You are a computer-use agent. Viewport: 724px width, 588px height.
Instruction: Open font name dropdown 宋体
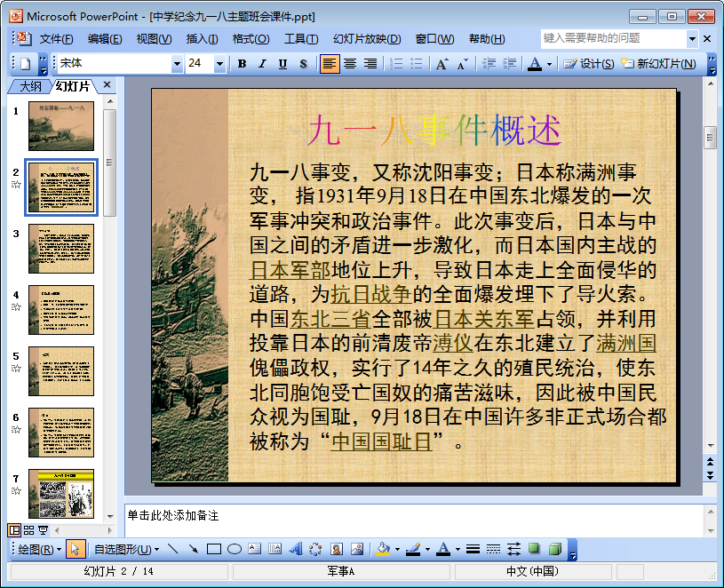[x=177, y=64]
